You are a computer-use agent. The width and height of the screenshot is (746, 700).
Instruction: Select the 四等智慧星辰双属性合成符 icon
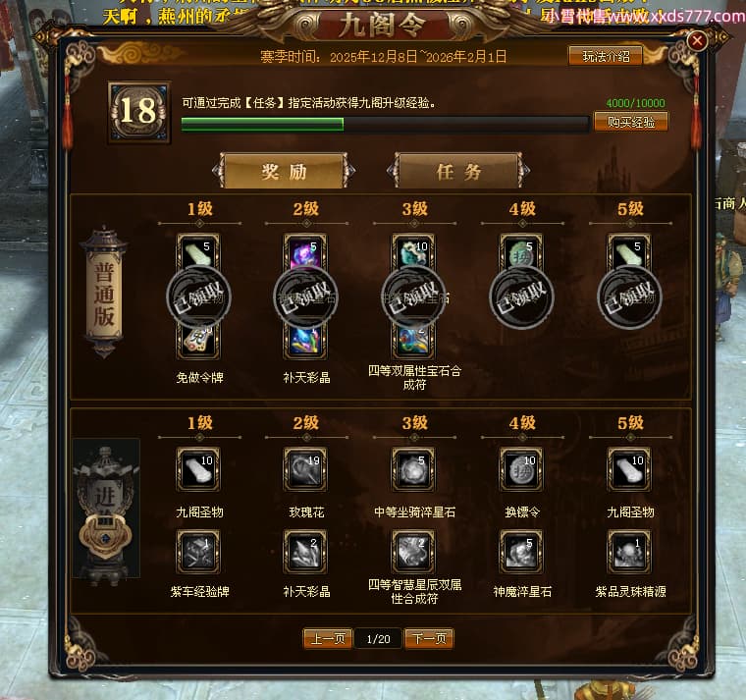pyautogui.click(x=413, y=552)
